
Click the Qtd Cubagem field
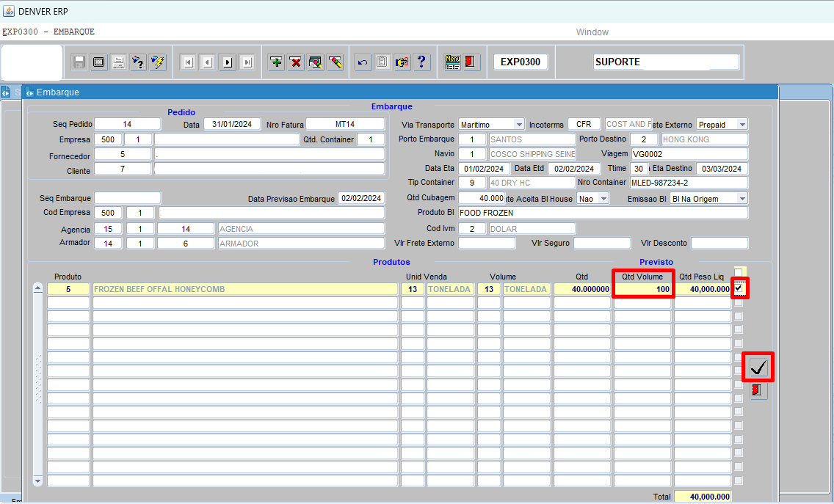click(x=482, y=198)
